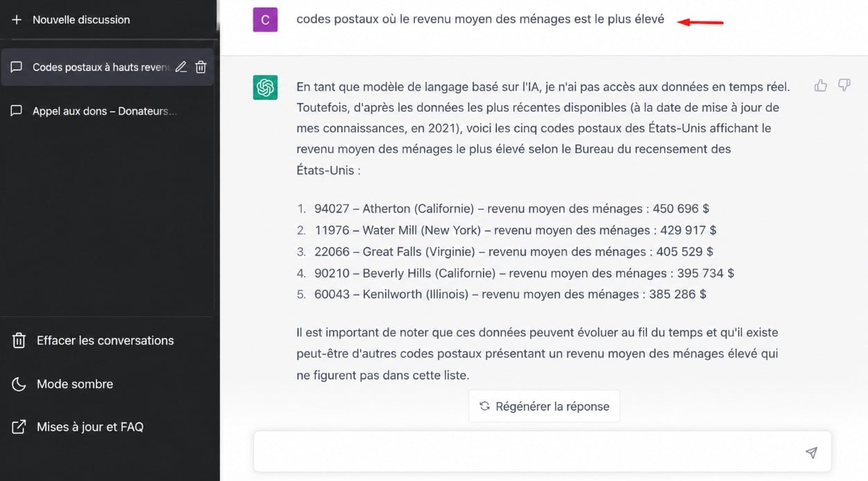The image size is (868, 481).
Task: Give the response a thumbs up
Action: (x=821, y=86)
